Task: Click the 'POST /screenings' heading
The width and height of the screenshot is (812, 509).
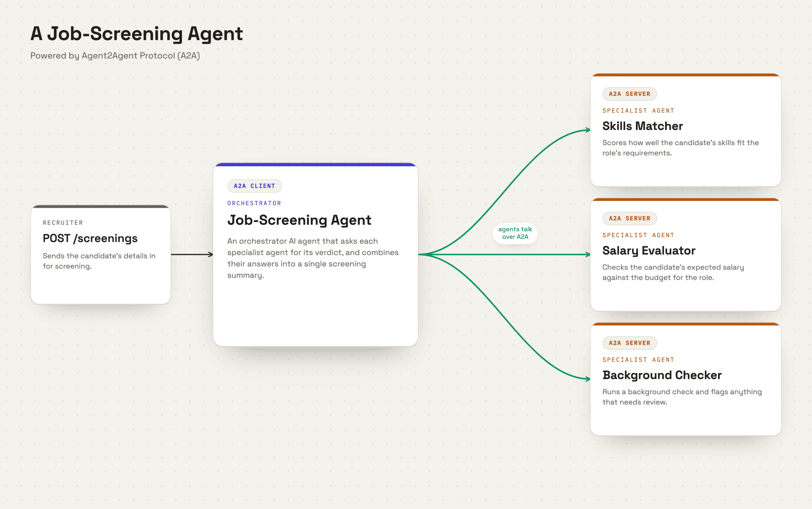Action: [x=90, y=238]
